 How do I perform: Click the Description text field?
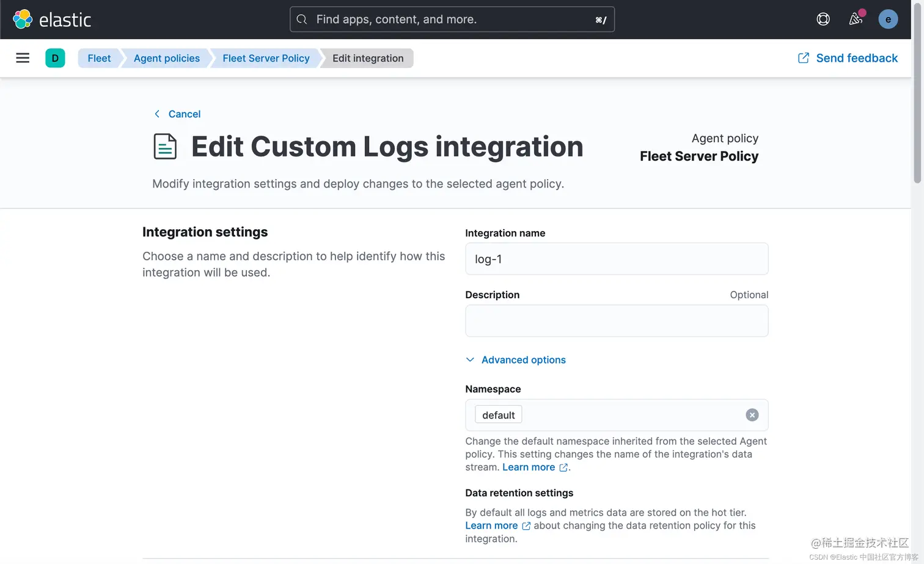tap(616, 321)
